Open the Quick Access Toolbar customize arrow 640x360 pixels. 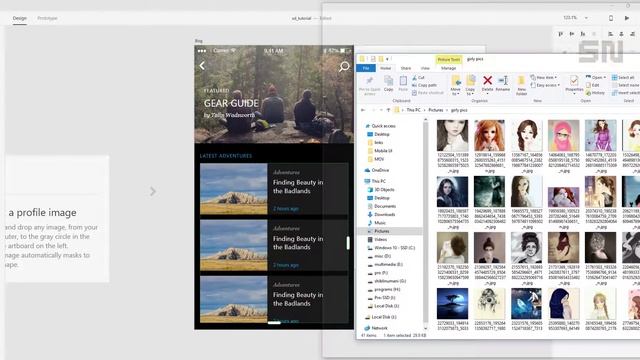tap(387, 59)
